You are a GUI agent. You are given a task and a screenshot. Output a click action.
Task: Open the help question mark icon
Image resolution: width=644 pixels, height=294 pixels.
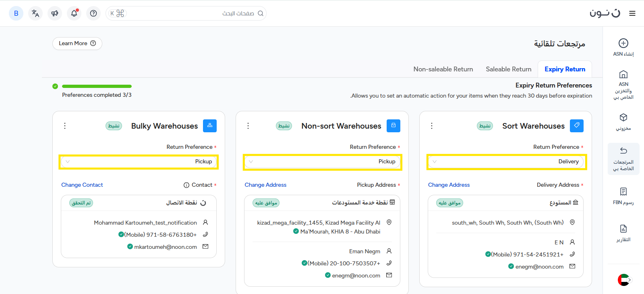tap(93, 13)
